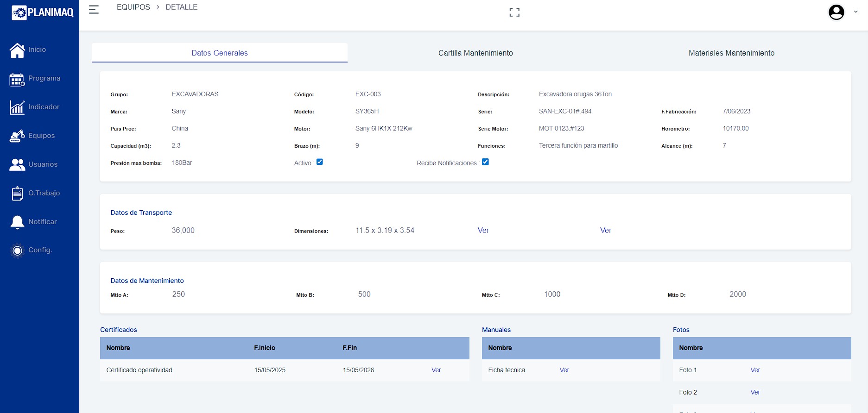This screenshot has height=413, width=868.
Task: Click the Nombre column header in Certificados
Action: click(118, 348)
